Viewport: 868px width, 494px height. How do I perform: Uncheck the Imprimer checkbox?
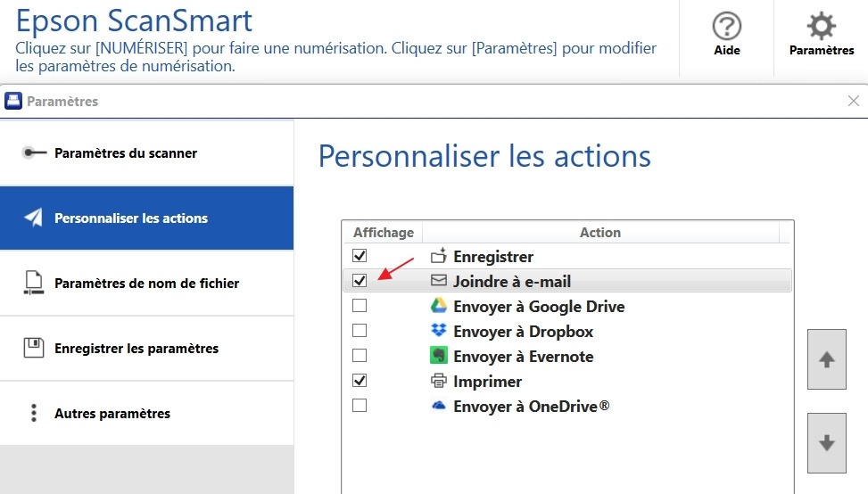click(x=360, y=381)
